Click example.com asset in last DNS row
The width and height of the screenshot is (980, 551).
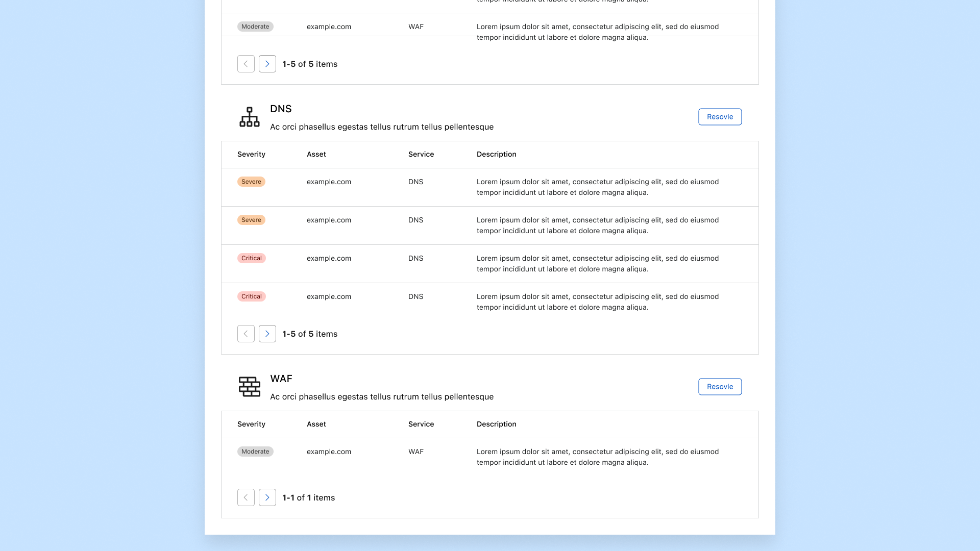[x=329, y=296]
